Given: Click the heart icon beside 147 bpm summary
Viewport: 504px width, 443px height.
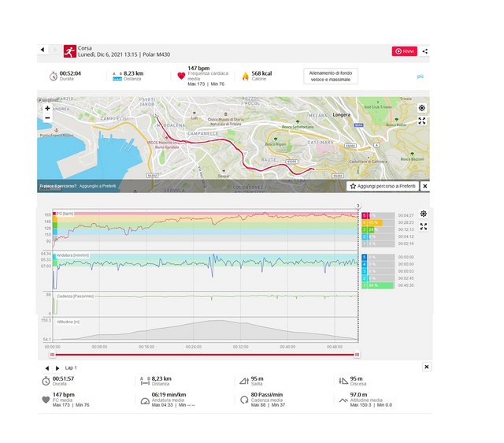Looking at the screenshot, I should pyautogui.click(x=181, y=76).
